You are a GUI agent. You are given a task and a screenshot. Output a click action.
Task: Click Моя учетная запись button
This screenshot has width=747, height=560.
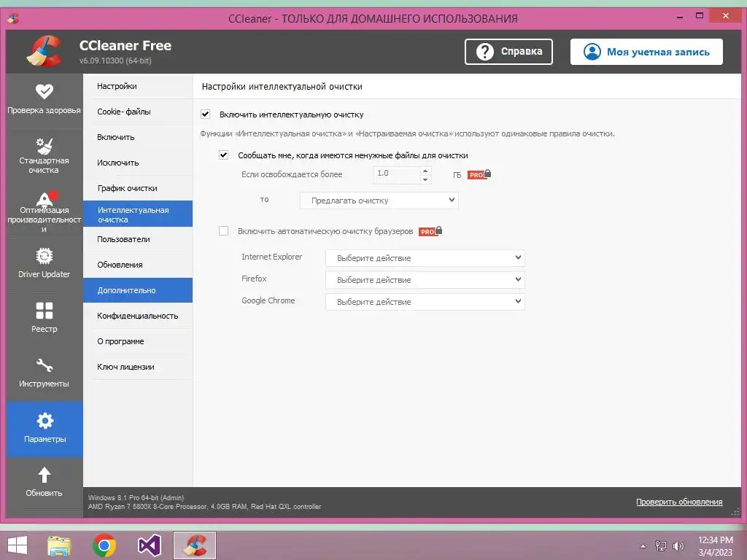click(646, 52)
